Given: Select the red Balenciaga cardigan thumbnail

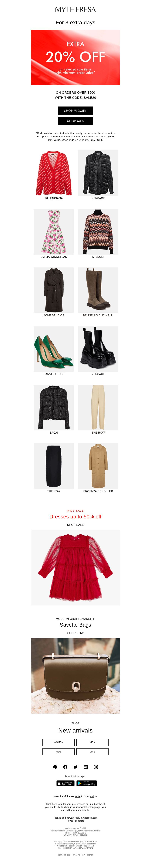Looking at the screenshot, I should 54,173.
